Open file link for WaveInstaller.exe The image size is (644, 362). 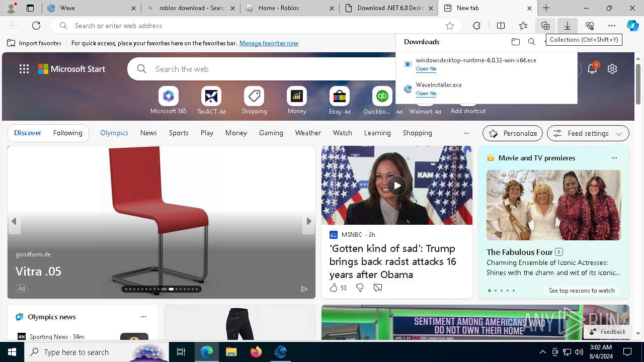pyautogui.click(x=426, y=94)
